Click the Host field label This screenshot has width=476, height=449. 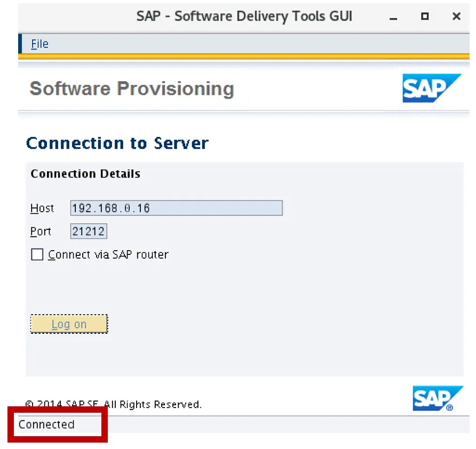pyautogui.click(x=42, y=208)
